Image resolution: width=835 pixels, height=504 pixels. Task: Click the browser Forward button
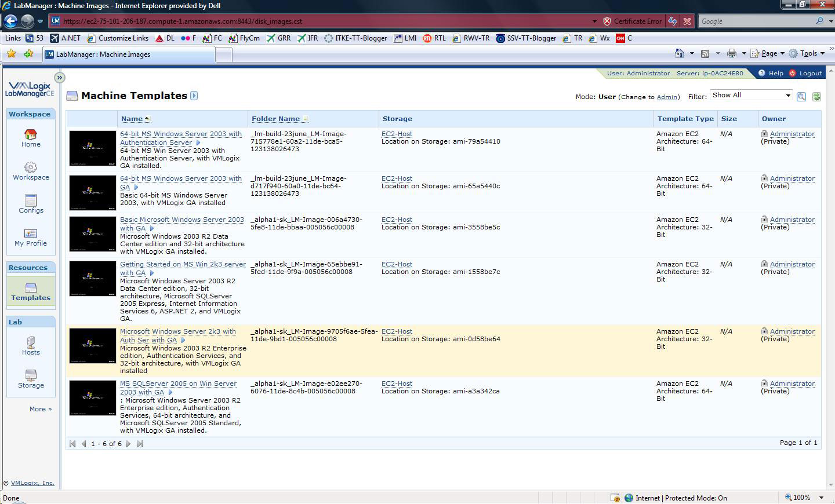(27, 21)
